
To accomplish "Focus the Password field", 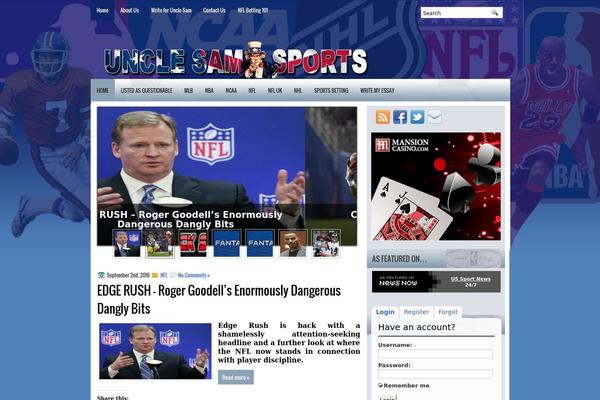I will coord(435,374).
